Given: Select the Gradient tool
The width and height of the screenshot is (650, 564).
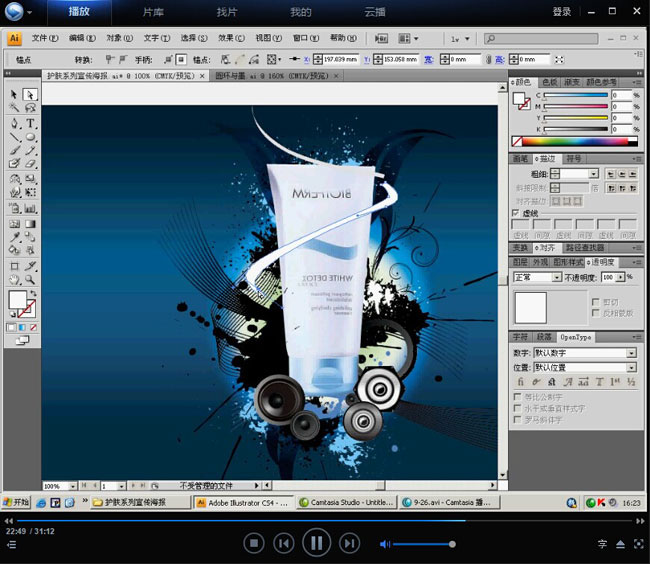Looking at the screenshot, I should point(30,224).
